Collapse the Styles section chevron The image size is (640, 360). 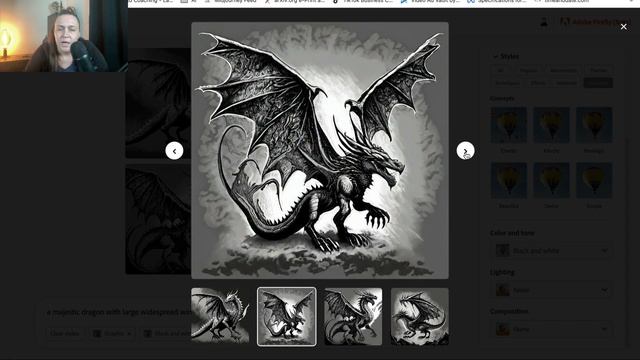(x=496, y=56)
